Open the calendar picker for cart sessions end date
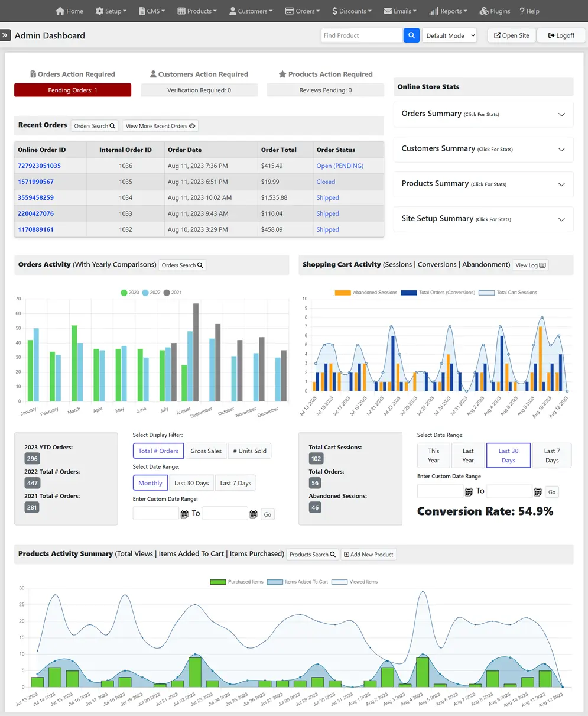 [538, 492]
